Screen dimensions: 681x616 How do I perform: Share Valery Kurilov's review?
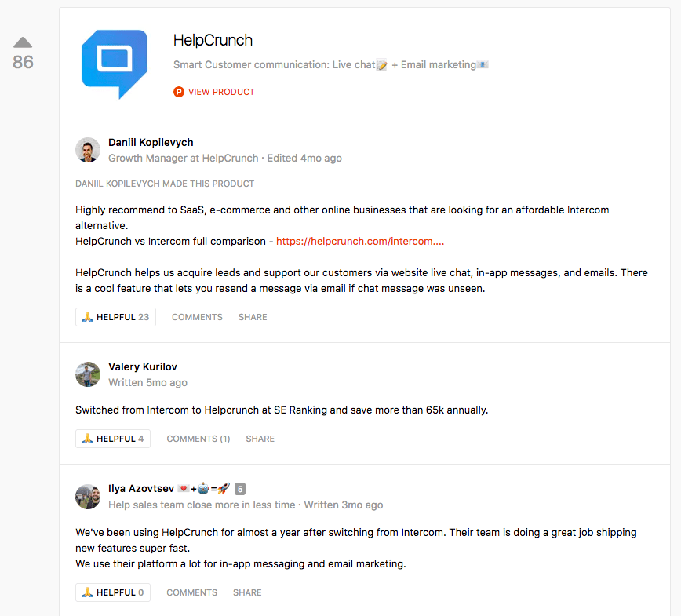point(260,439)
